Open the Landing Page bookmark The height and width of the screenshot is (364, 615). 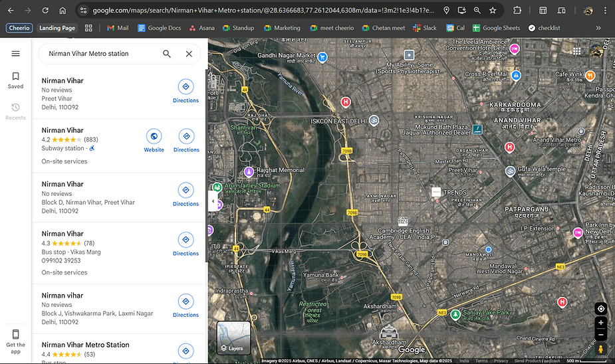pos(57,28)
